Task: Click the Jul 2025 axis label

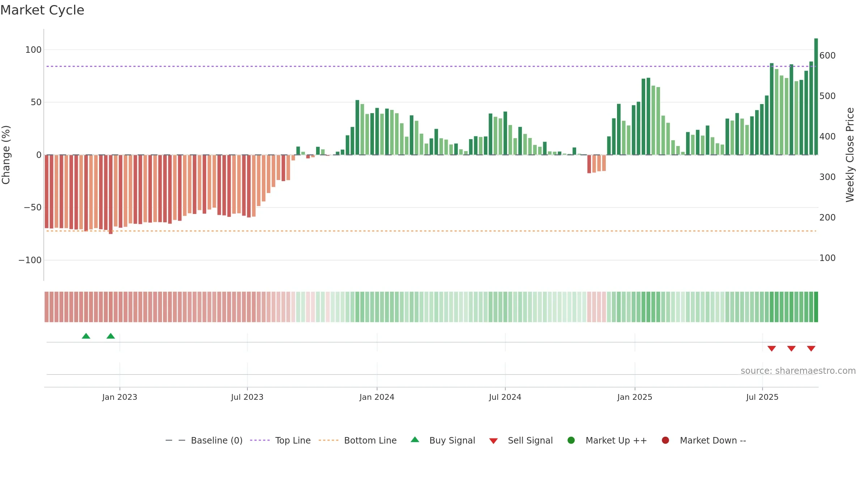Action: [x=762, y=397]
